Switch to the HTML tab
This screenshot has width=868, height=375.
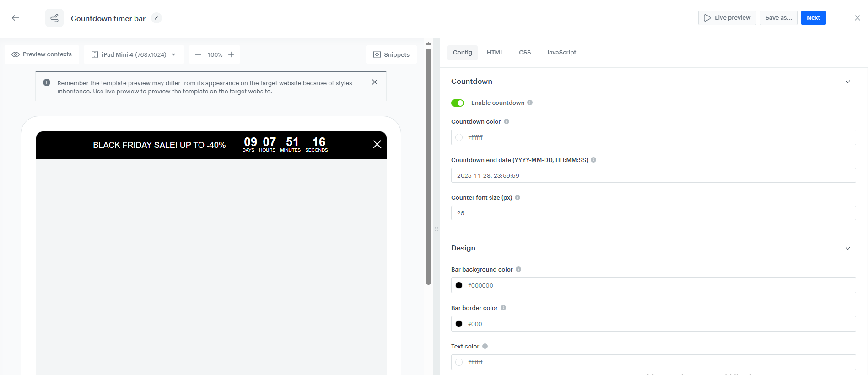495,53
